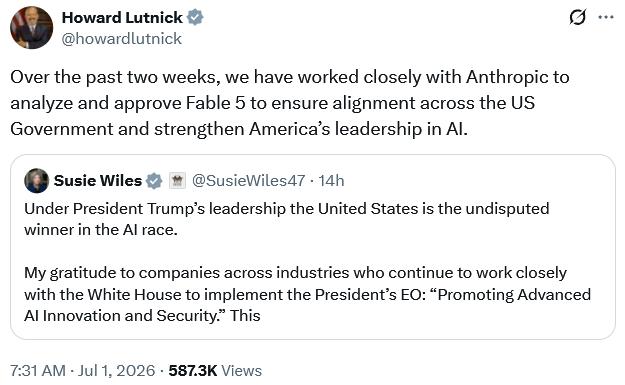
Task: Click the Howard Lutnick display name
Action: pyautogui.click(x=122, y=18)
